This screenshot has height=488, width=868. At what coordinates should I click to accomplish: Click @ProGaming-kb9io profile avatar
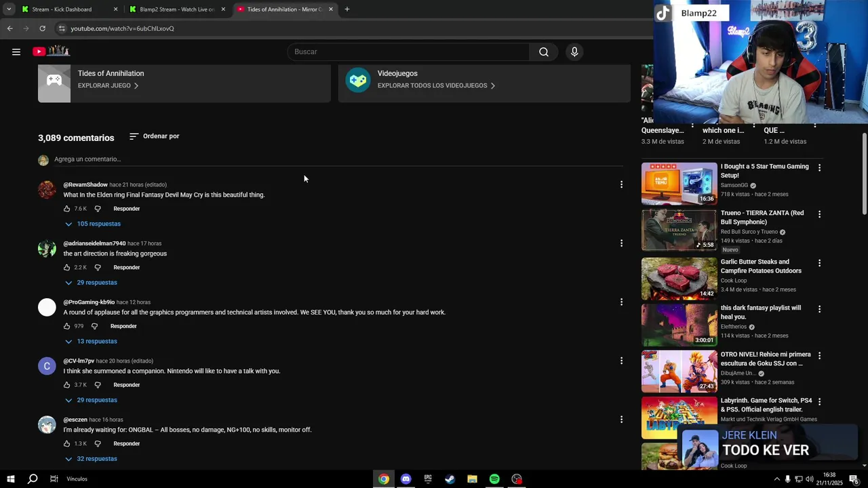[47, 307]
